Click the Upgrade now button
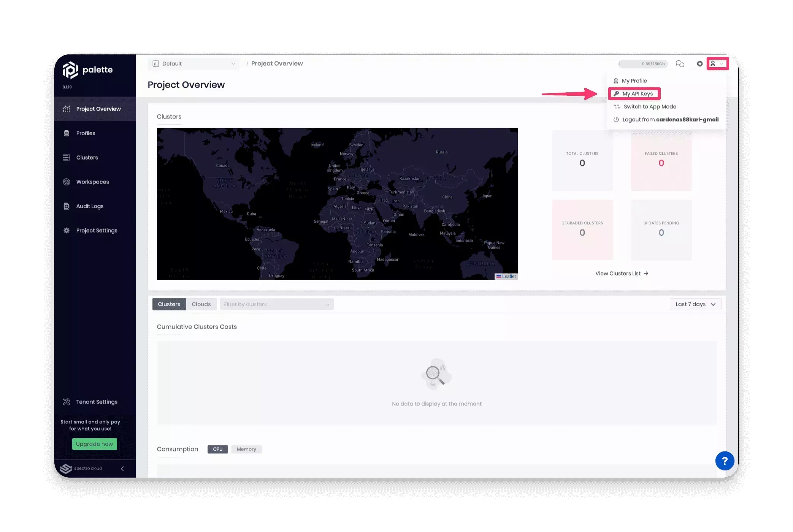 [x=94, y=443]
